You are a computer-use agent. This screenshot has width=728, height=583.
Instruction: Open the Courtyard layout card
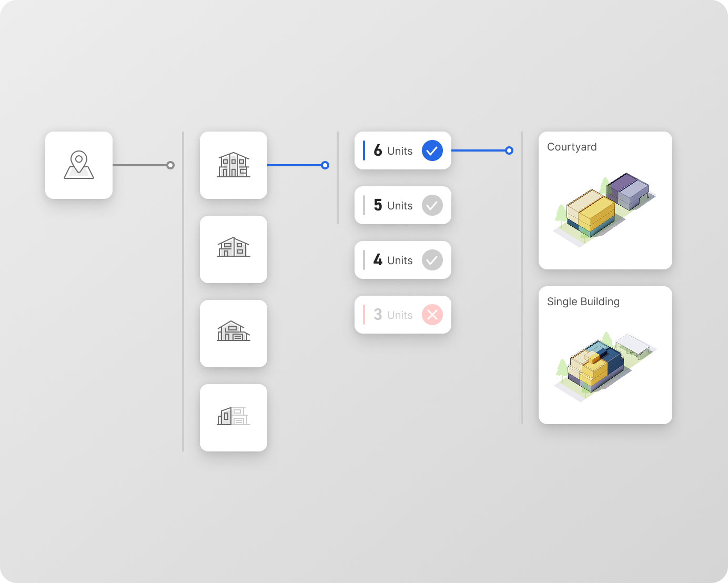pyautogui.click(x=605, y=200)
